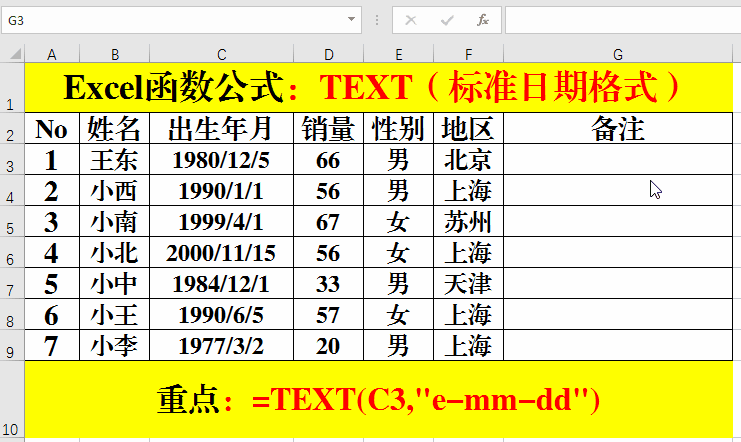Click the formula bar Enter checkmark icon
The height and width of the screenshot is (442, 741).
coord(447,20)
